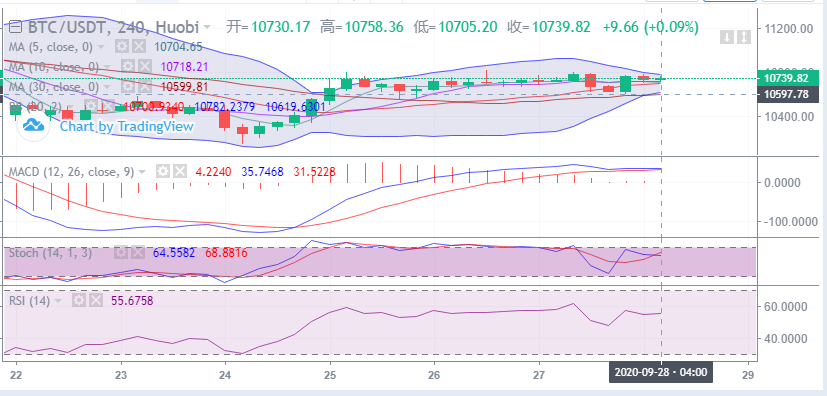Click the MACD histogram value 4.2240
Viewport: 827px width, 396px height.
pyautogui.click(x=213, y=172)
